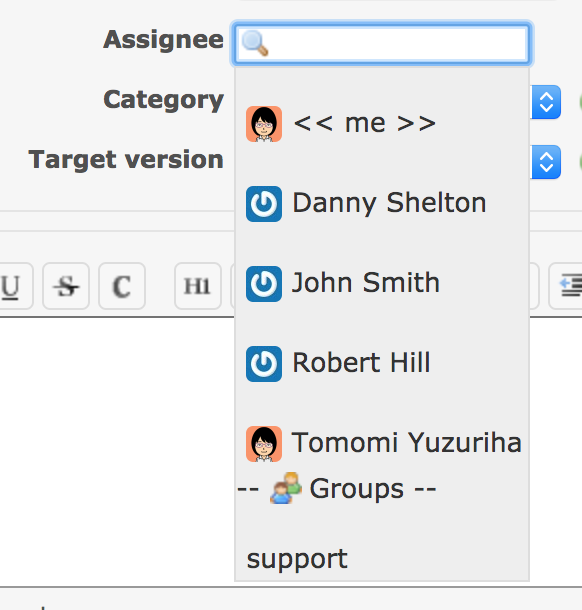
Task: Toggle inline code formatting button
Action: point(122,286)
